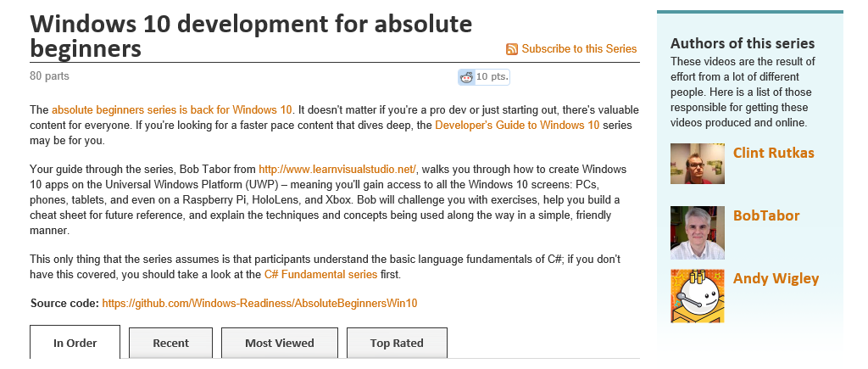Image resolution: width=868 pixels, height=369 pixels.
Task: Click the 10 pts. Reddit score button
Action: pos(492,77)
